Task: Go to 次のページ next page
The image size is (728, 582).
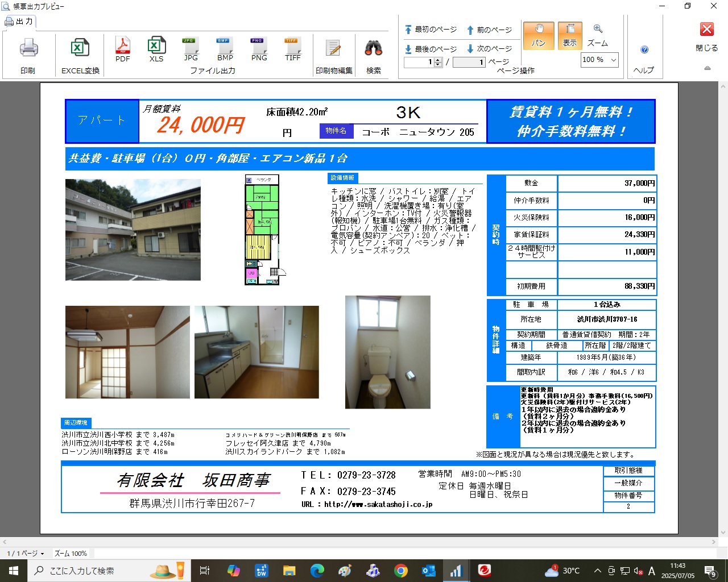Action: pos(489,49)
